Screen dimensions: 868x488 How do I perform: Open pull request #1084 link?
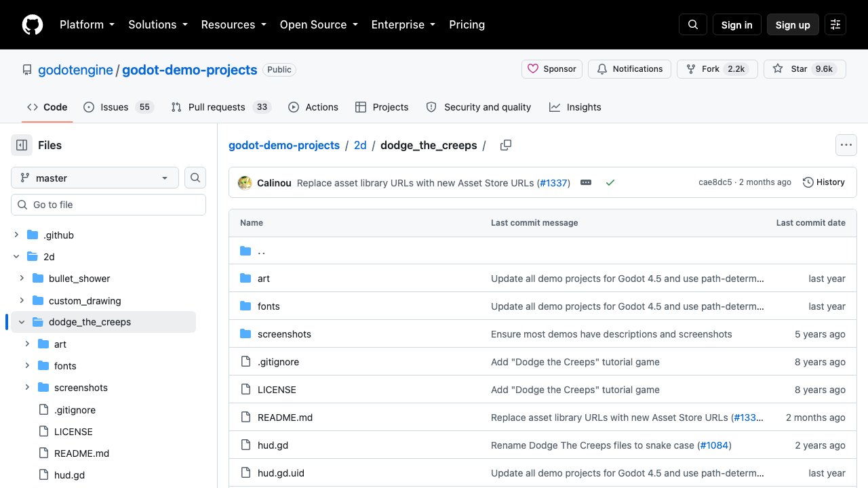pyautogui.click(x=713, y=445)
